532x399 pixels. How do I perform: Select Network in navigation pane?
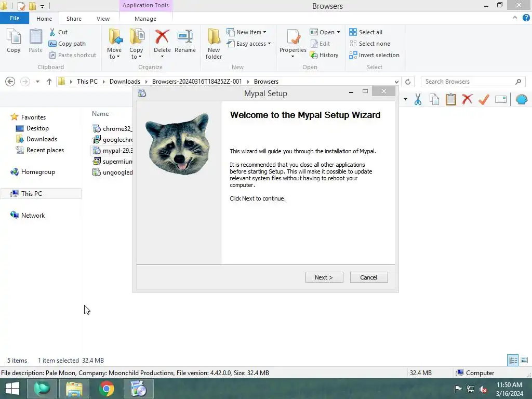(x=28, y=216)
